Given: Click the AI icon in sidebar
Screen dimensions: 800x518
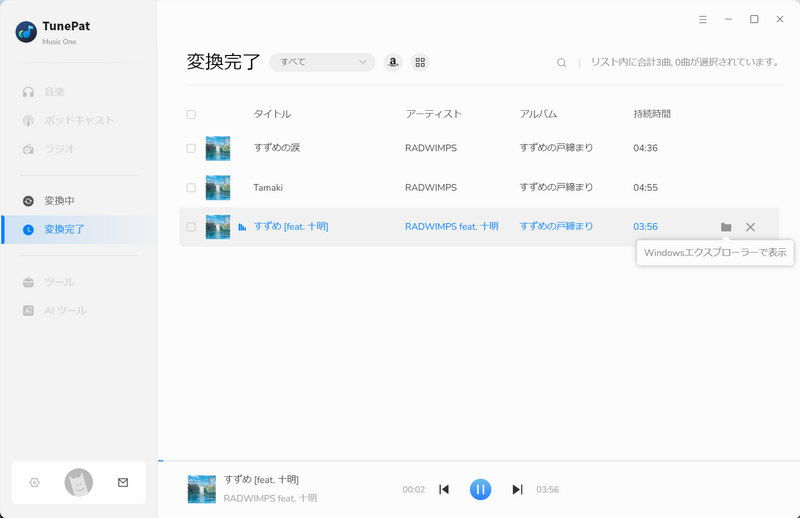Looking at the screenshot, I should point(29,311).
